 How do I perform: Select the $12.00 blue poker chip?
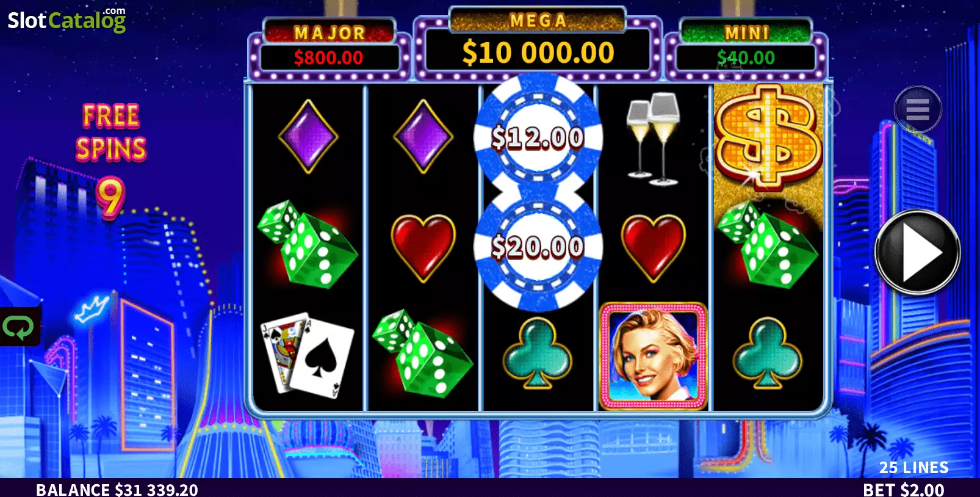(538, 137)
